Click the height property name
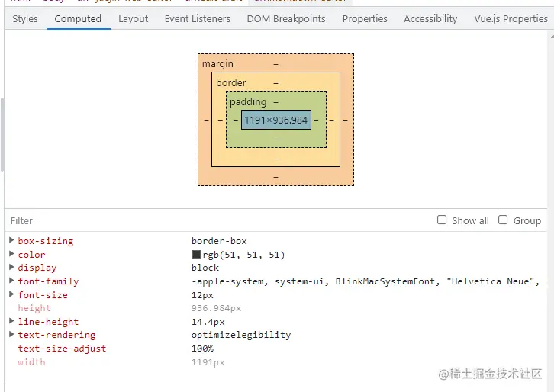Image resolution: width=554 pixels, height=392 pixels. click(34, 308)
